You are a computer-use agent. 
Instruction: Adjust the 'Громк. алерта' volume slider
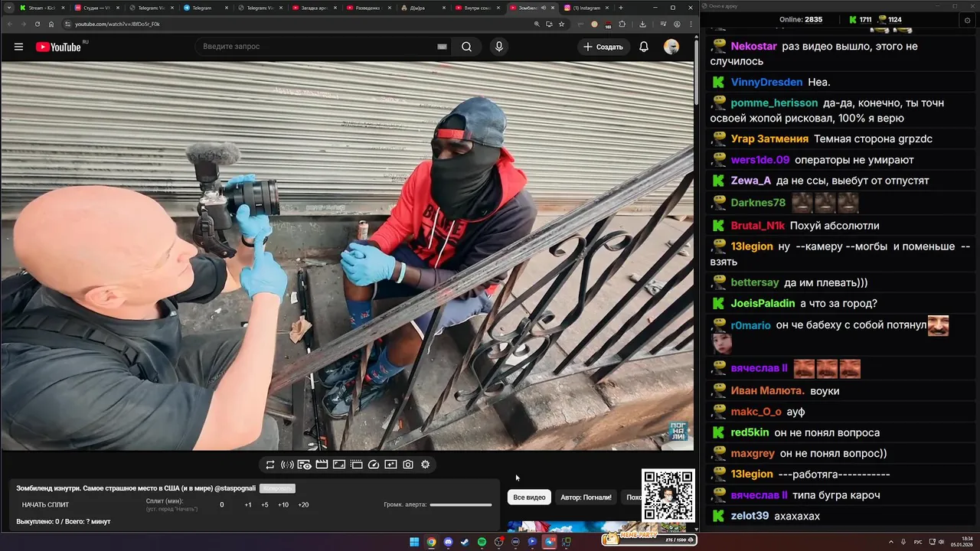[x=461, y=505]
